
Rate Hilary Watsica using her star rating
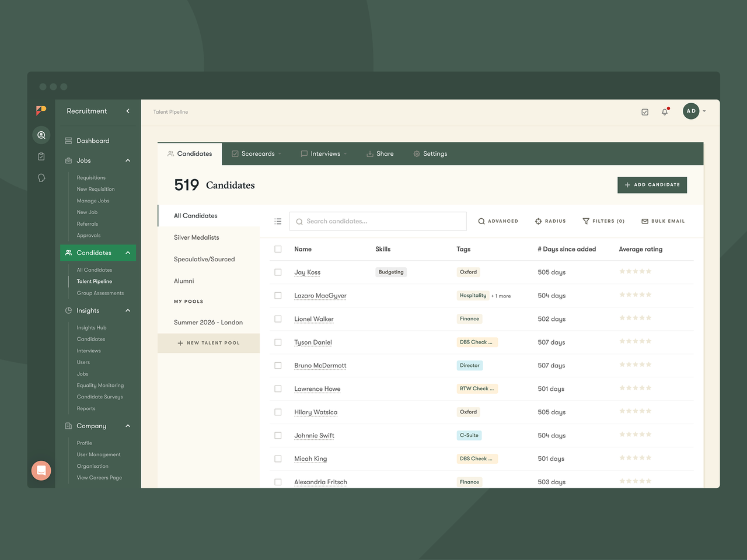635,411
